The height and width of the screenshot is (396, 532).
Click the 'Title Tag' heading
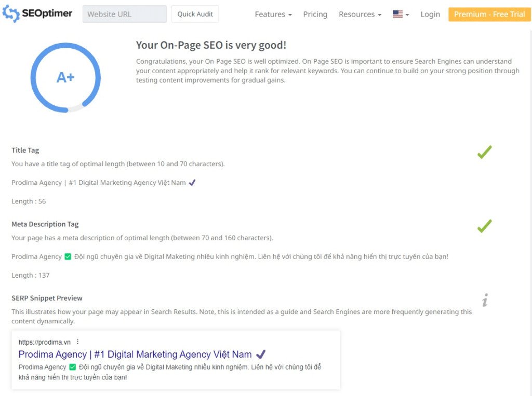[x=25, y=150]
